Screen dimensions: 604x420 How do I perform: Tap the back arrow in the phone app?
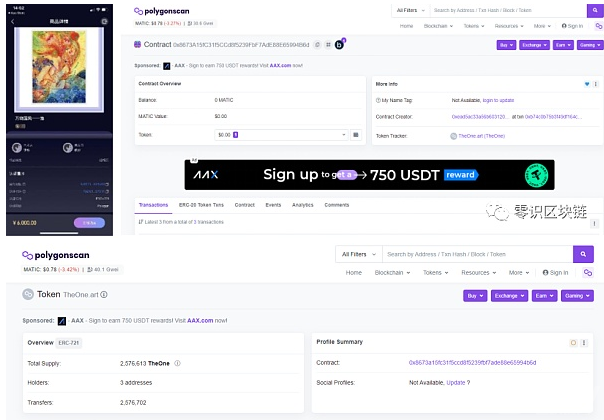pos(13,22)
